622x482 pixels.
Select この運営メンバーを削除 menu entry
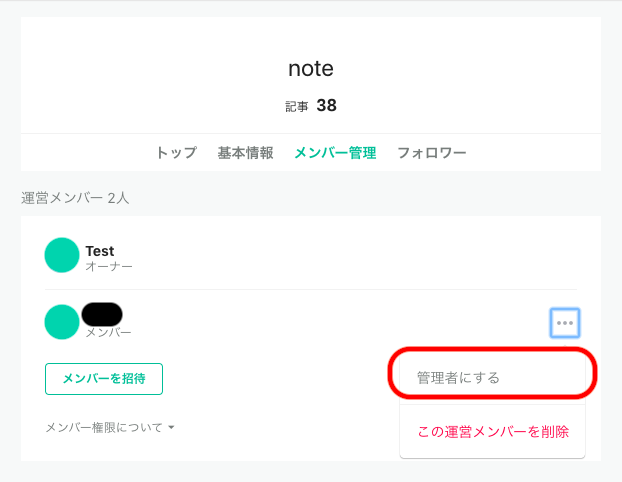[492, 432]
